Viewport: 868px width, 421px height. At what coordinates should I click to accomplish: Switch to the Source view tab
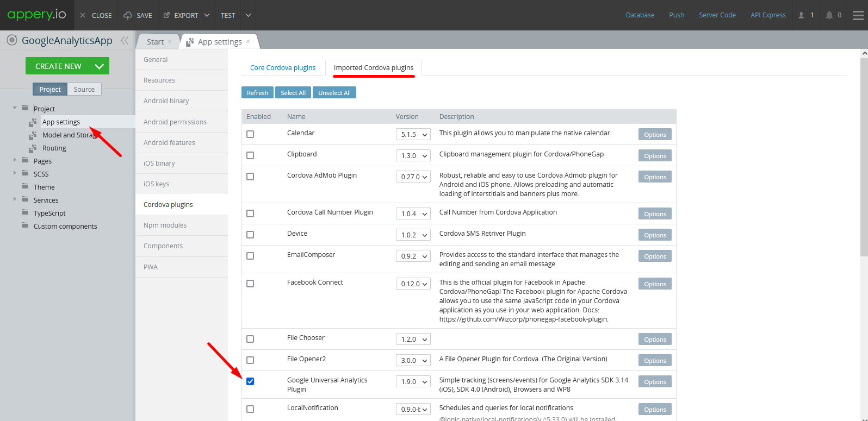(84, 89)
